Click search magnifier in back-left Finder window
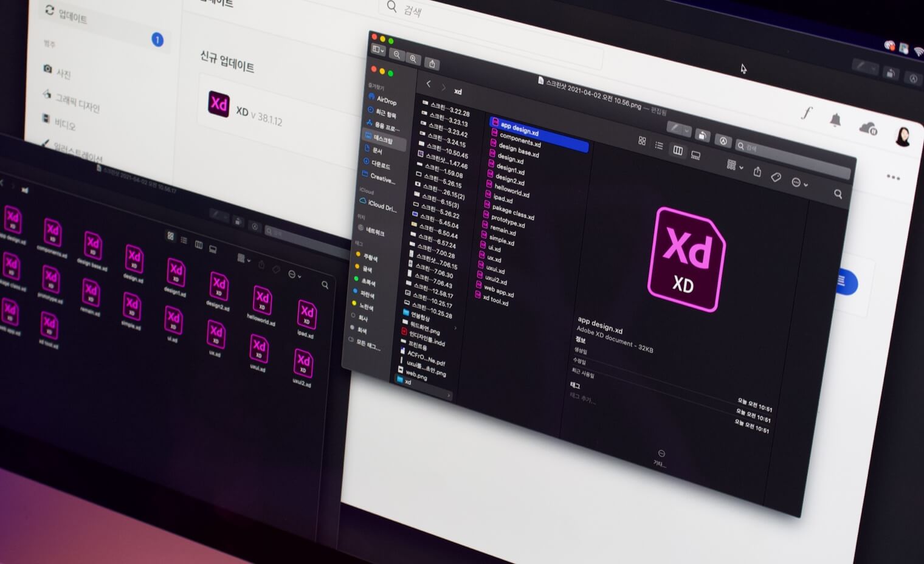Image resolution: width=924 pixels, height=564 pixels. (325, 284)
